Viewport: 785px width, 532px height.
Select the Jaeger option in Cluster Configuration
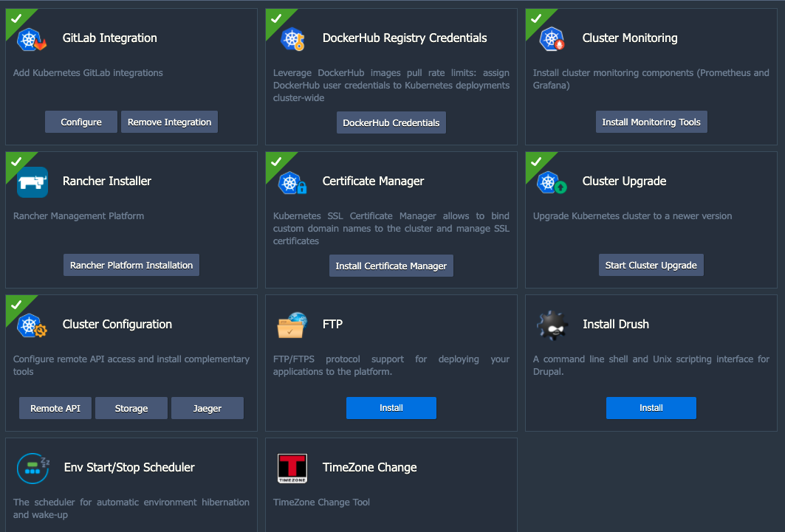[x=207, y=407]
